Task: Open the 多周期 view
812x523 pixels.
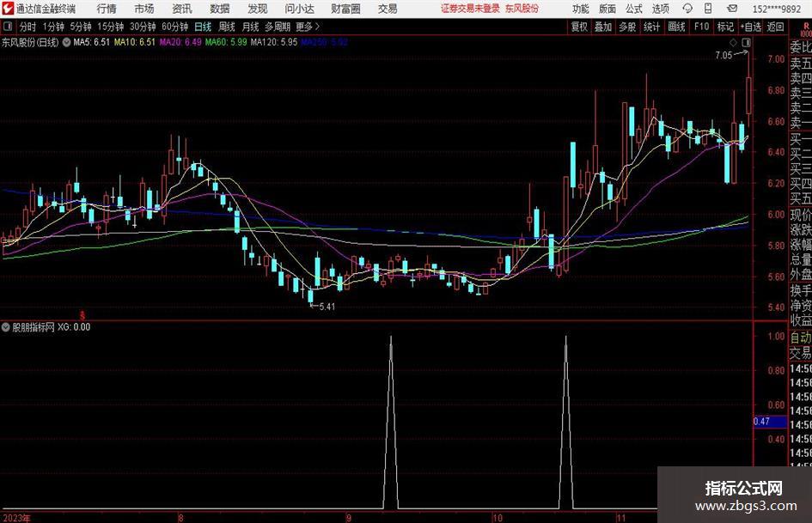Action: (x=278, y=27)
